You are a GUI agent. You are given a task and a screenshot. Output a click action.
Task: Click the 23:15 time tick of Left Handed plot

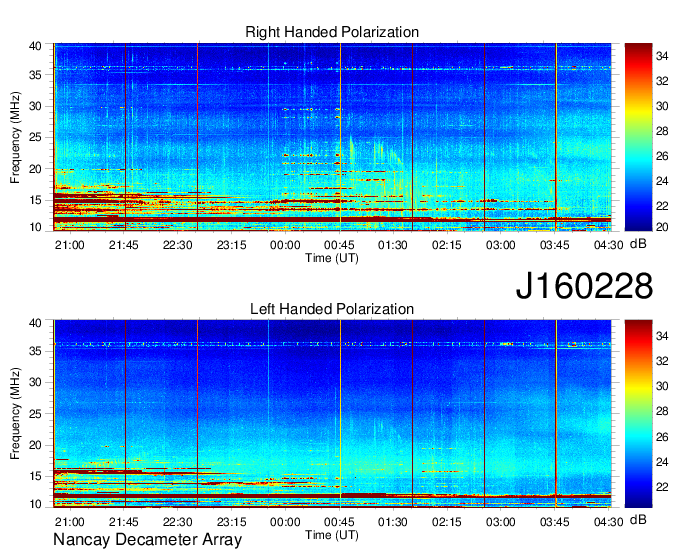pyautogui.click(x=232, y=522)
